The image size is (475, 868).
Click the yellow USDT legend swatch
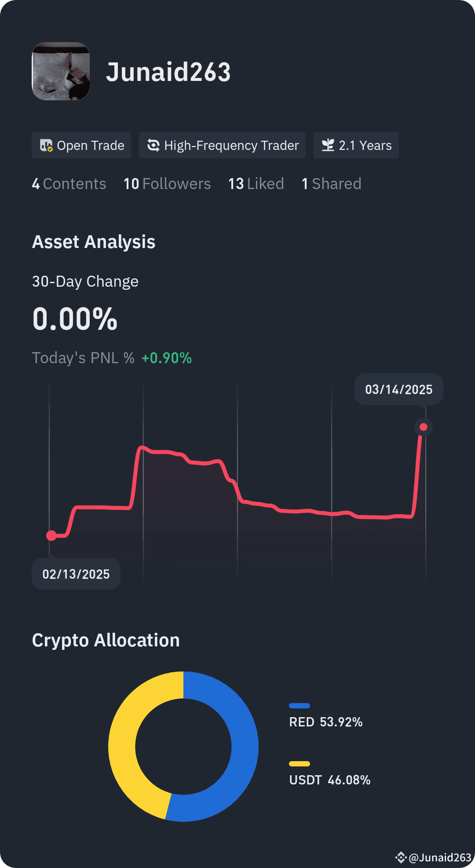(x=300, y=764)
